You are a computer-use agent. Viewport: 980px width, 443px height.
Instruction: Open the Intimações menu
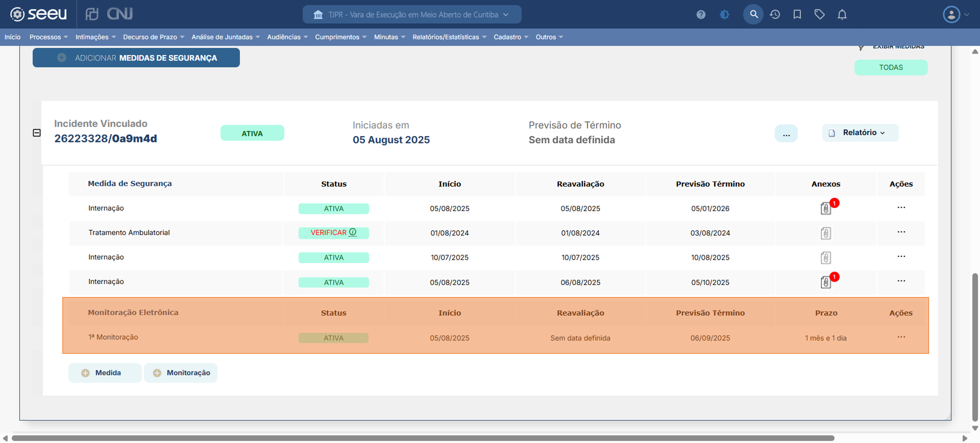96,37
